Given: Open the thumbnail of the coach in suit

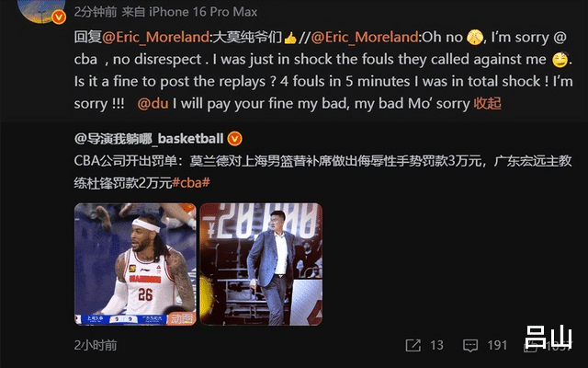Looking at the screenshot, I should [x=261, y=264].
